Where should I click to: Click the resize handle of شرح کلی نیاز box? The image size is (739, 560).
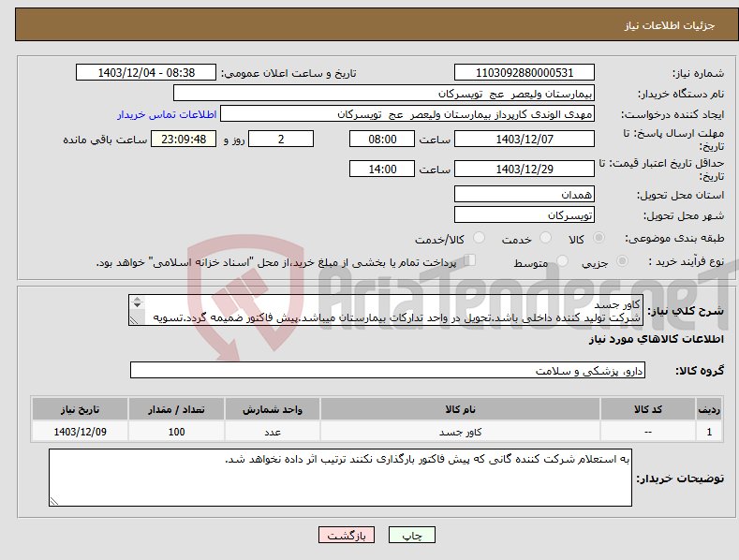click(x=134, y=320)
